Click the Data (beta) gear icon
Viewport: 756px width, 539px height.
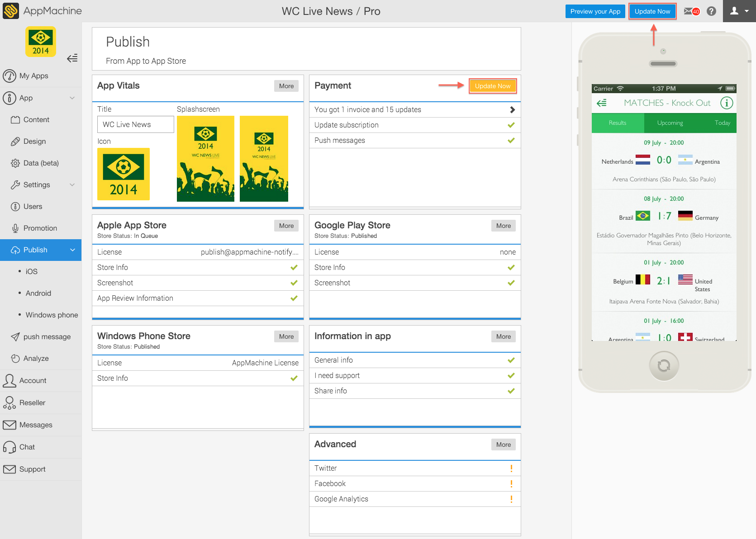(15, 163)
